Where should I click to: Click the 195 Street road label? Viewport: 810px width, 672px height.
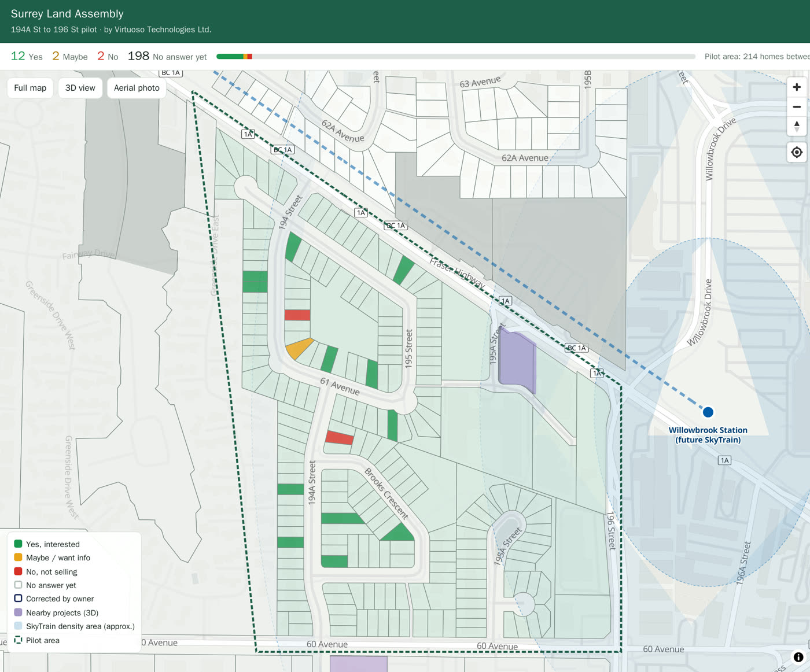click(x=408, y=349)
